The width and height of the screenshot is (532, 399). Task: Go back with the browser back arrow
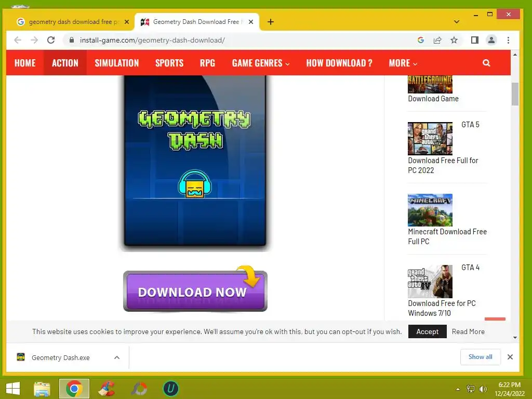18,41
